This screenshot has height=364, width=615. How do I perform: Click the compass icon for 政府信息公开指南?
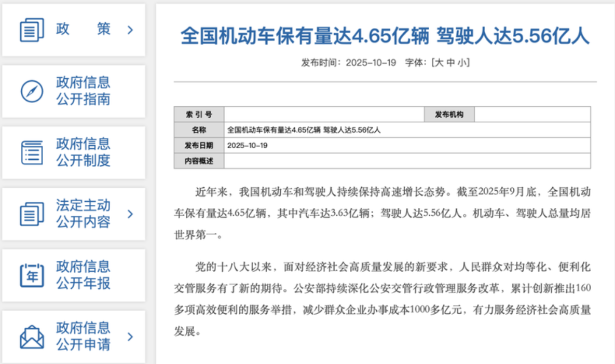32,91
